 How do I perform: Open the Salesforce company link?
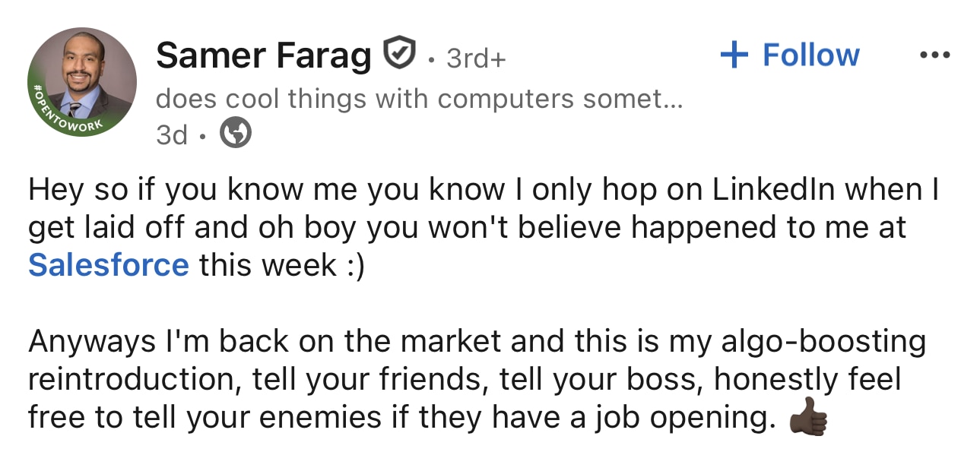point(108,264)
